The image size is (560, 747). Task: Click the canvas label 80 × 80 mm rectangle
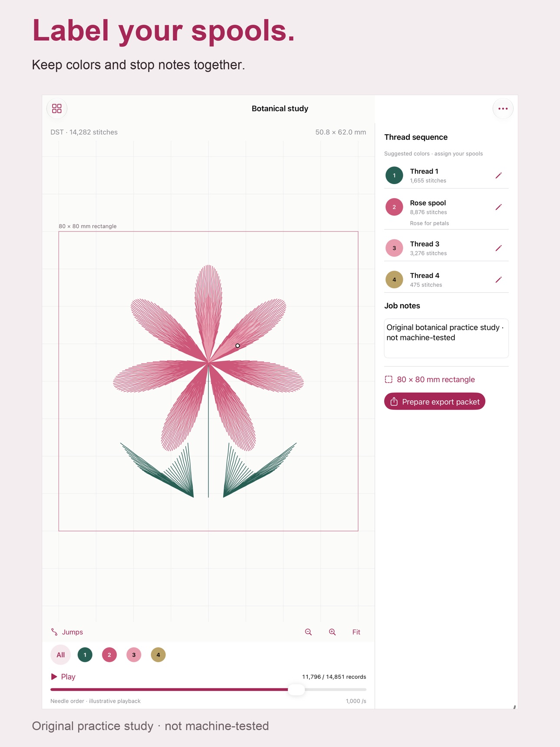pyautogui.click(x=88, y=226)
